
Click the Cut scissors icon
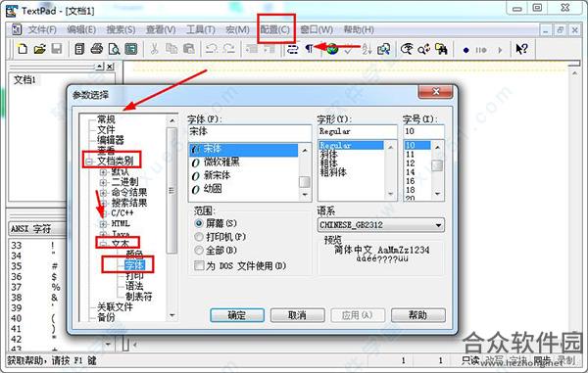[x=154, y=49]
